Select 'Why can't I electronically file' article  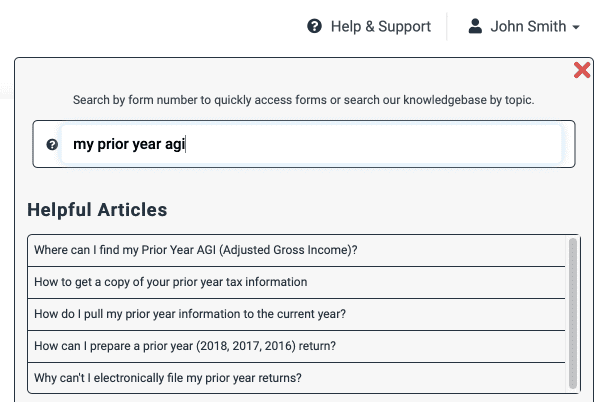tap(296, 378)
